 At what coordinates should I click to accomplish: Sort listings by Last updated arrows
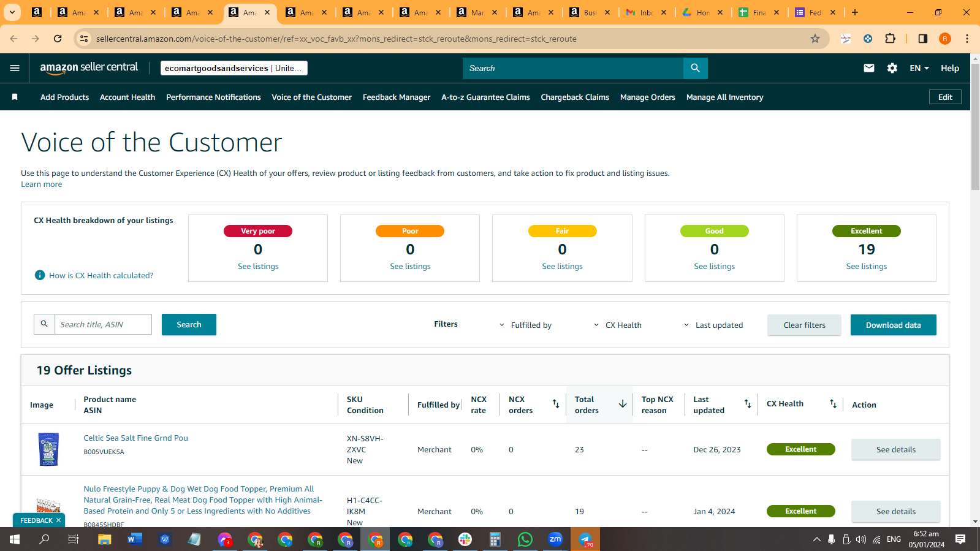point(748,404)
